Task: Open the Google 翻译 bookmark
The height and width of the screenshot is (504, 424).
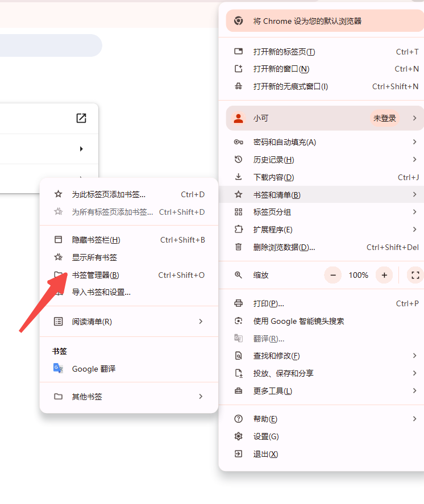Action: [x=129, y=369]
